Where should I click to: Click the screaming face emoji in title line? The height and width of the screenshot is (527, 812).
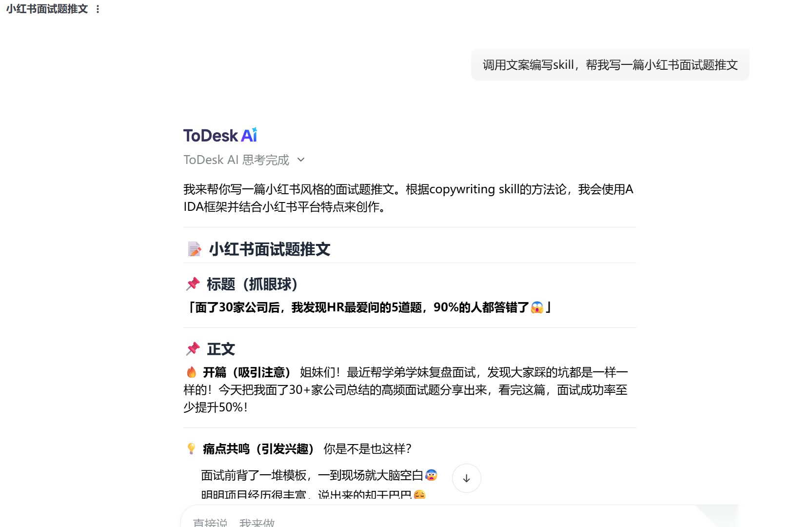coord(537,307)
